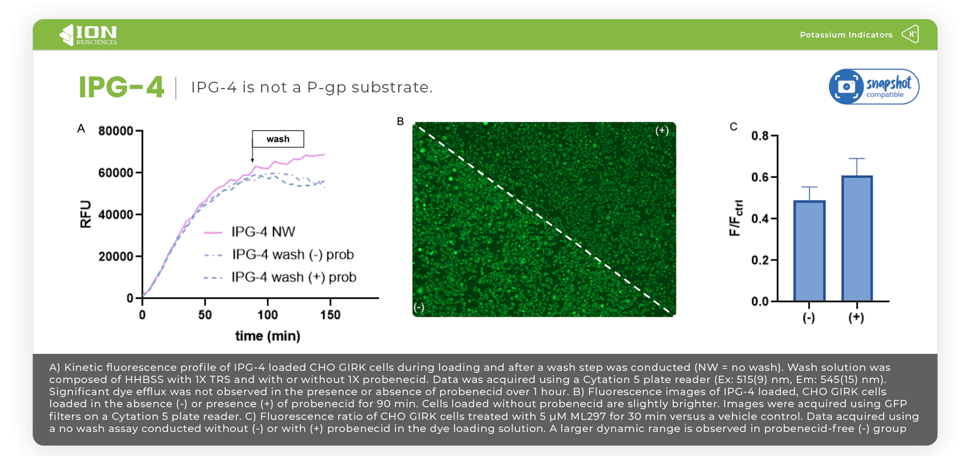Click the boxed wash label
The width and height of the screenshot is (980, 456).
[278, 139]
